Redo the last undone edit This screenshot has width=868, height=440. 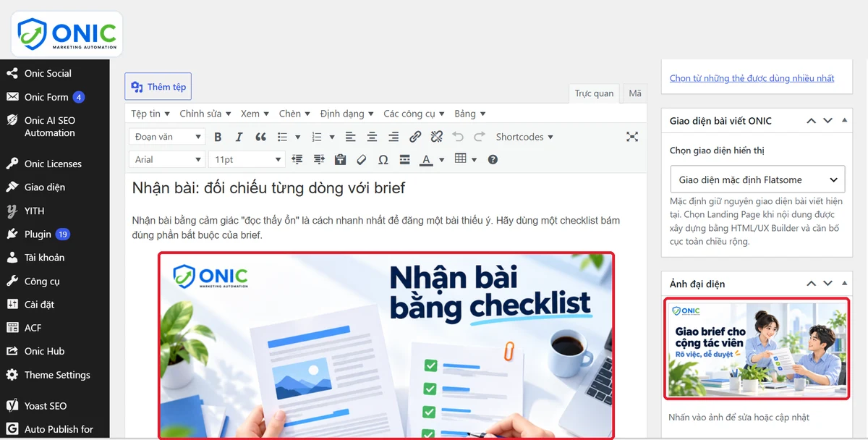point(480,137)
